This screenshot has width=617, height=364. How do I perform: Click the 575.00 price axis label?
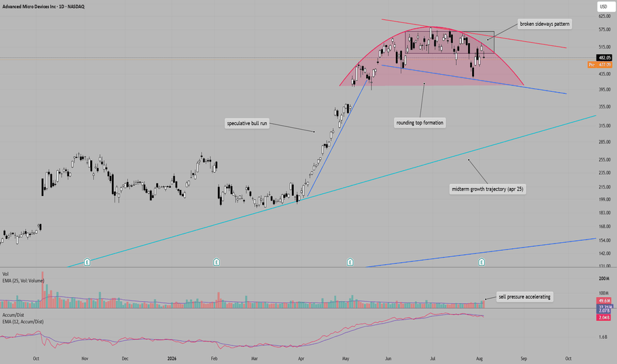[604, 30]
